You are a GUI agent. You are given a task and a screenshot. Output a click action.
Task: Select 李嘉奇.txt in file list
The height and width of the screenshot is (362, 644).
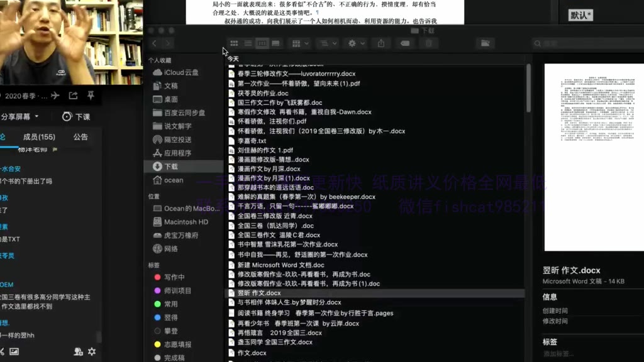pos(252,141)
